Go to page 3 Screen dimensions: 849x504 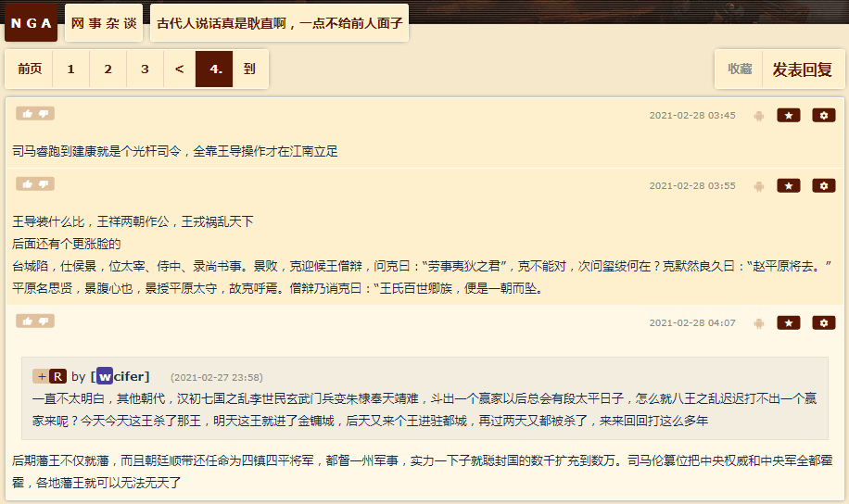(x=145, y=69)
